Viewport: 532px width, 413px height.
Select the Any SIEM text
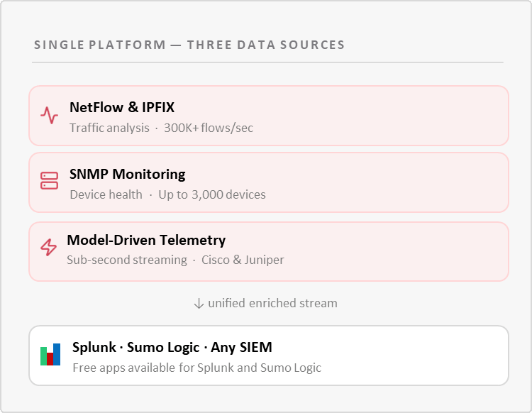click(x=241, y=348)
